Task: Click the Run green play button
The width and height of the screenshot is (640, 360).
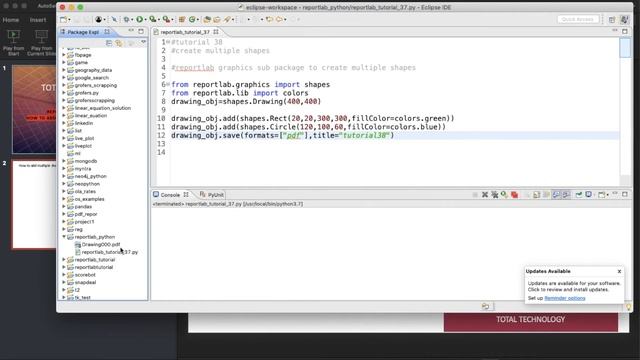Action: [x=140, y=19]
